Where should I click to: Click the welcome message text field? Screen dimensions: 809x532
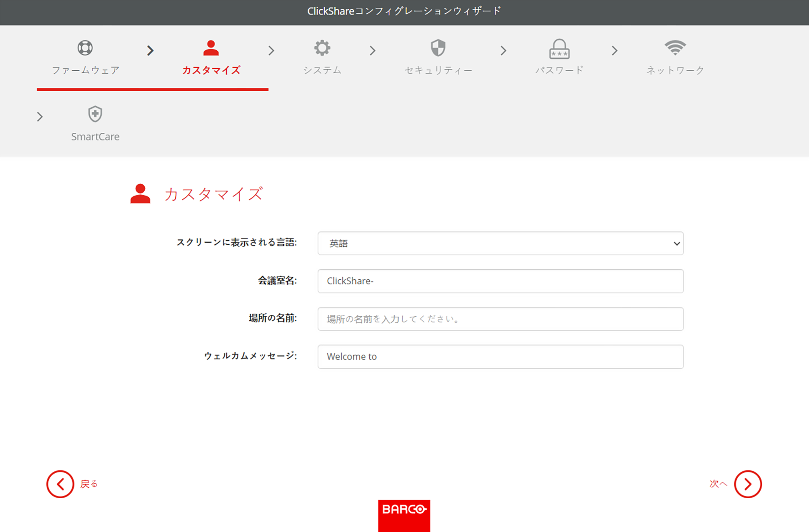[x=500, y=357]
